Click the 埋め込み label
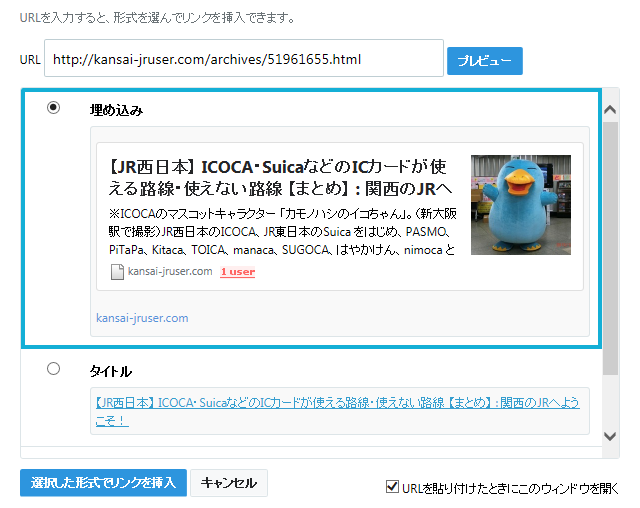640x508 pixels. click(116, 110)
